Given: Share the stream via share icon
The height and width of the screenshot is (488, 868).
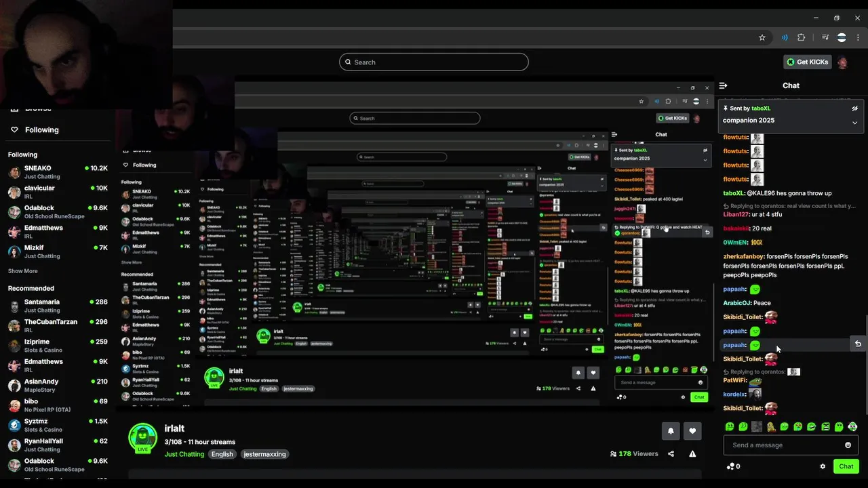Looking at the screenshot, I should (x=671, y=454).
